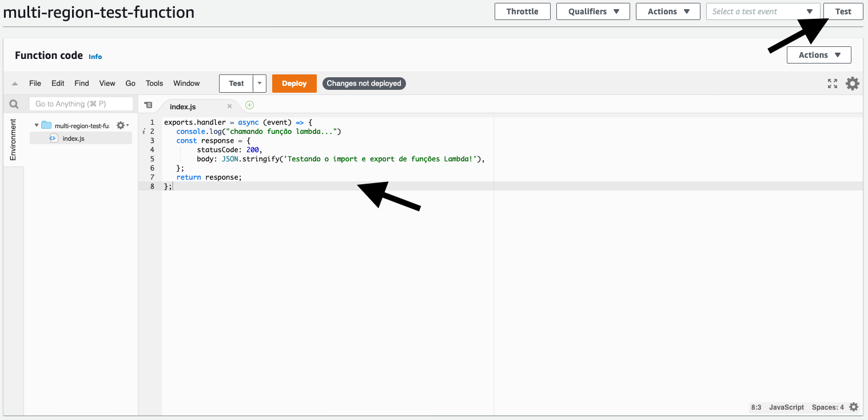Click the Throttle button
Screen dimensions: 868x420
522,11
